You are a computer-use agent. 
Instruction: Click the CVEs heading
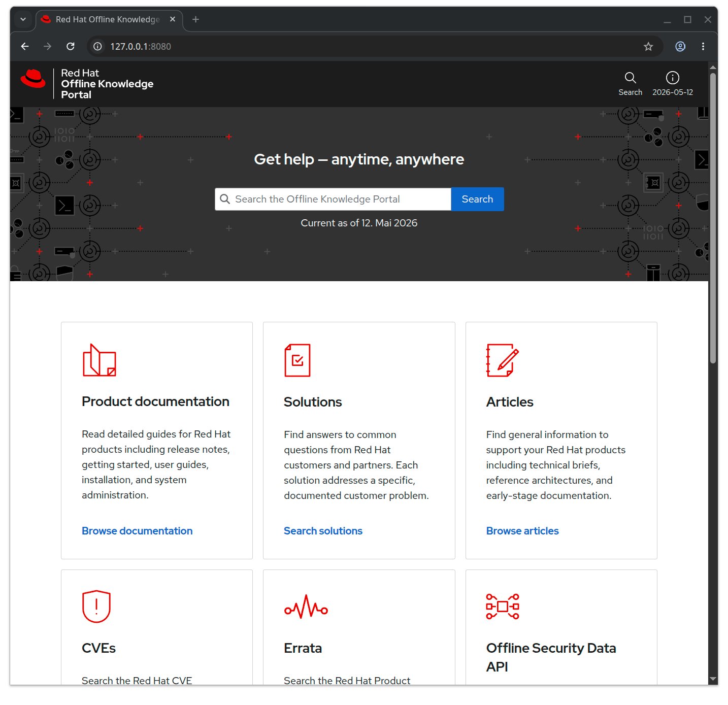click(x=98, y=648)
